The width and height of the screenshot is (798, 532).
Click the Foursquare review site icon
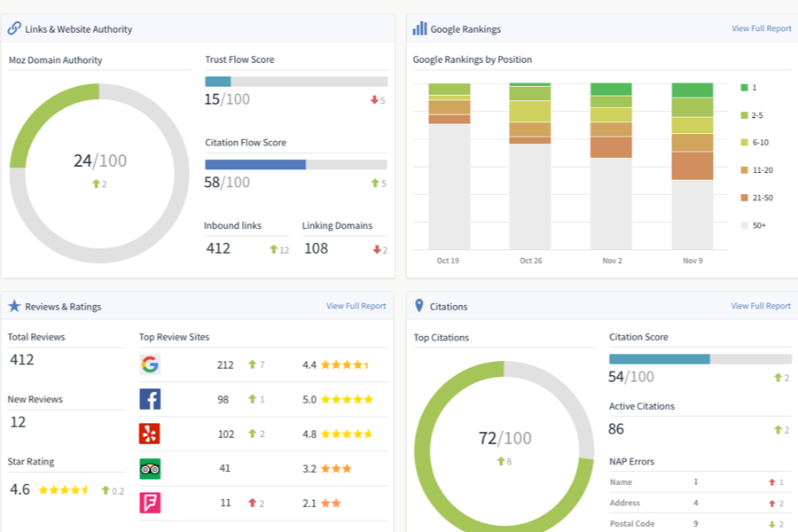point(150,503)
